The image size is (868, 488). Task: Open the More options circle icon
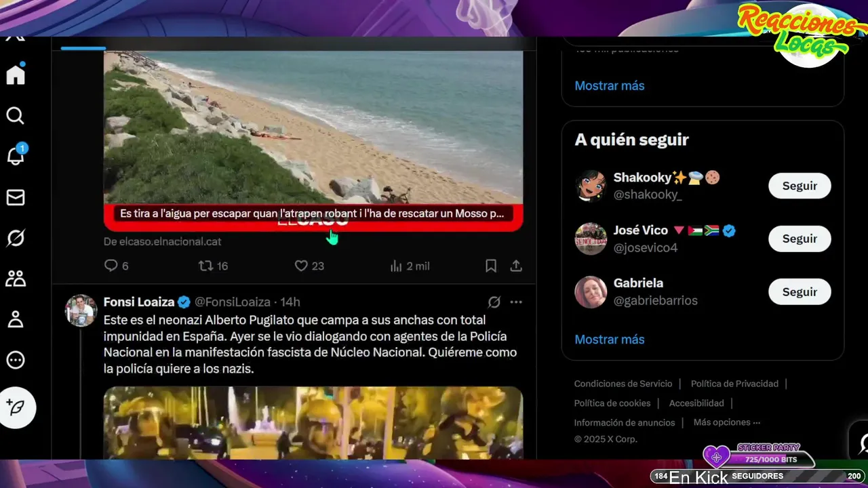click(x=16, y=360)
